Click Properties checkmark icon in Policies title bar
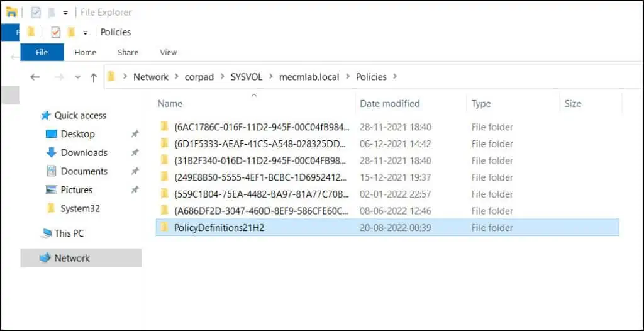This screenshot has height=331, width=644. 56,32
